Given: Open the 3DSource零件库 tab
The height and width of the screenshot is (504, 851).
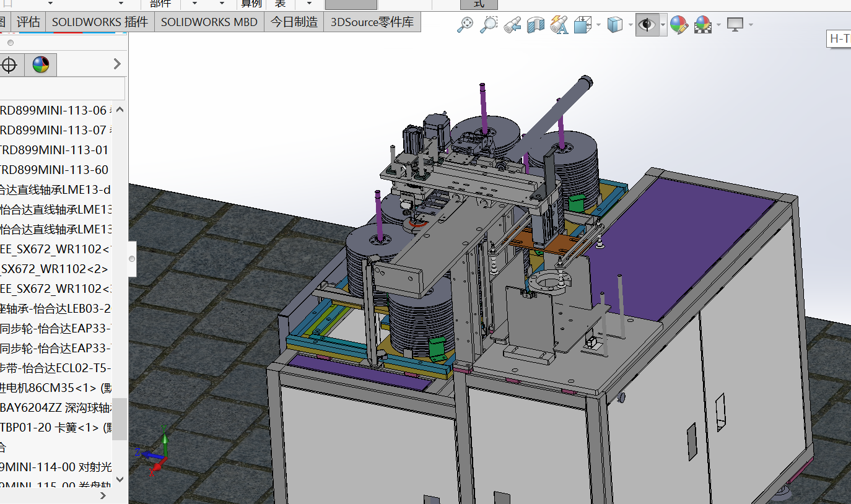Looking at the screenshot, I should [373, 22].
